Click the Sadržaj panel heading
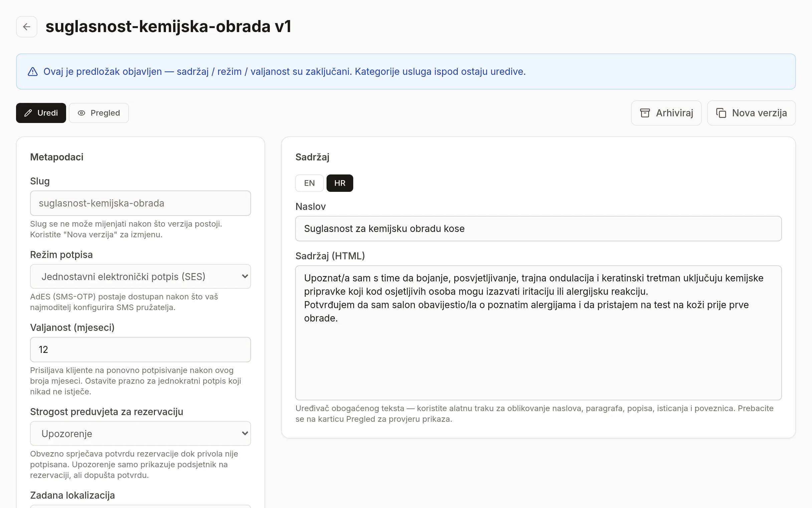 (312, 157)
